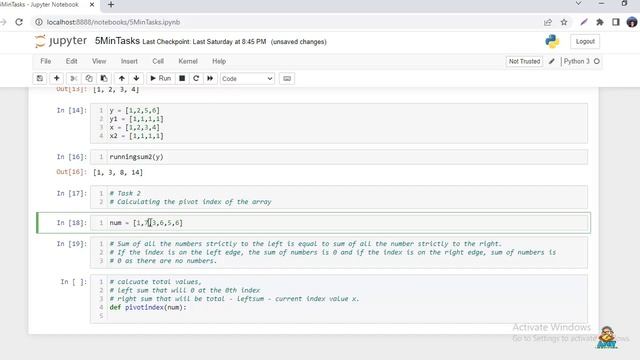Click the (unsaved changes) text

pos(299,42)
